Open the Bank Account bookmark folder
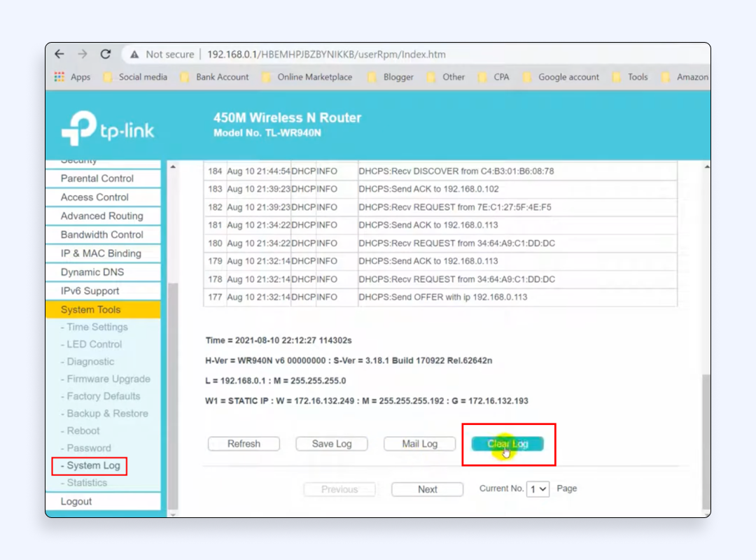The height and width of the screenshot is (560, 756). [x=214, y=77]
